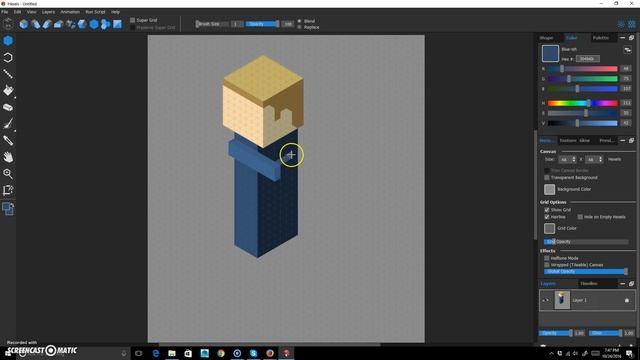Image resolution: width=640 pixels, height=360 pixels.
Task: Switch to the Glow tab
Action: click(585, 140)
